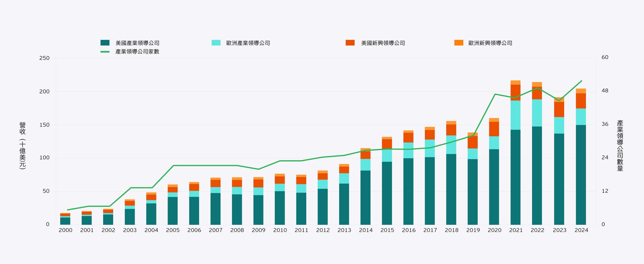Select the dark teal bar for 2010
Screen dimensions: 644x264
tap(280, 208)
